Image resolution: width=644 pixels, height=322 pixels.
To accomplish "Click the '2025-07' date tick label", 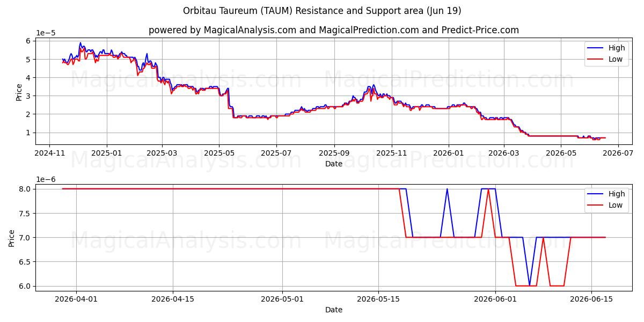I will 276,154.
